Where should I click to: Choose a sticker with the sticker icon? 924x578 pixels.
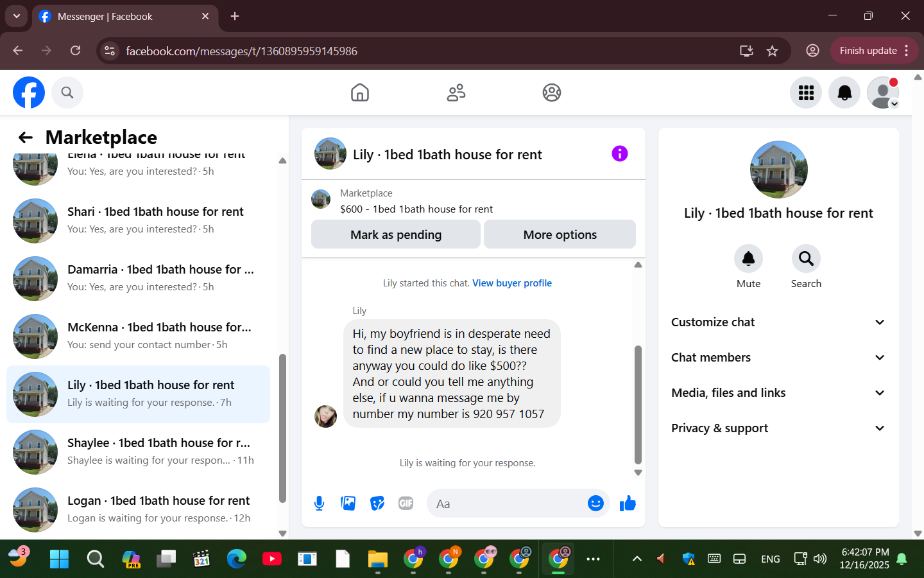[377, 504]
